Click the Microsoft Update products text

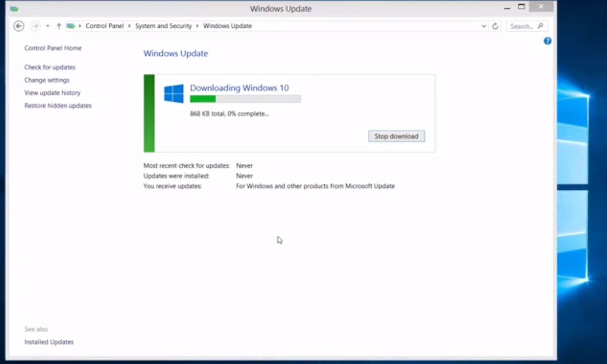pos(315,186)
